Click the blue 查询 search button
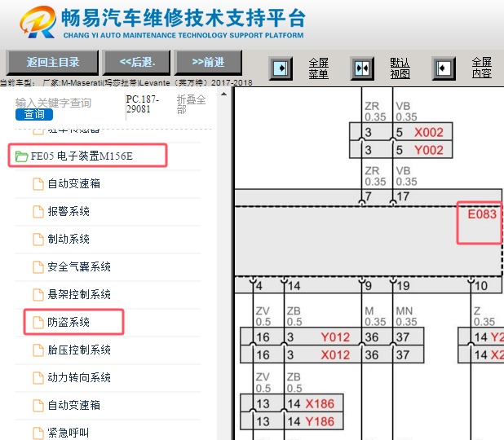This screenshot has width=504, height=440. (x=34, y=114)
